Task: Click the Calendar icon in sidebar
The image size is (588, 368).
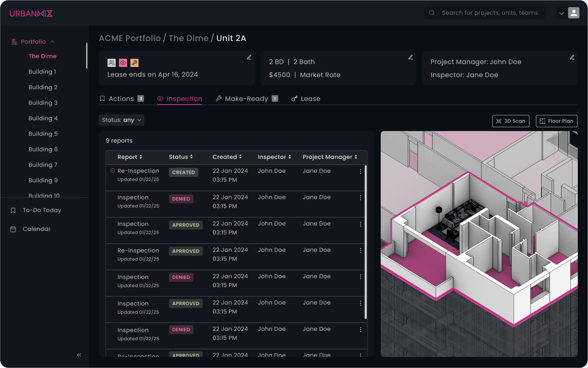Action: [x=13, y=229]
